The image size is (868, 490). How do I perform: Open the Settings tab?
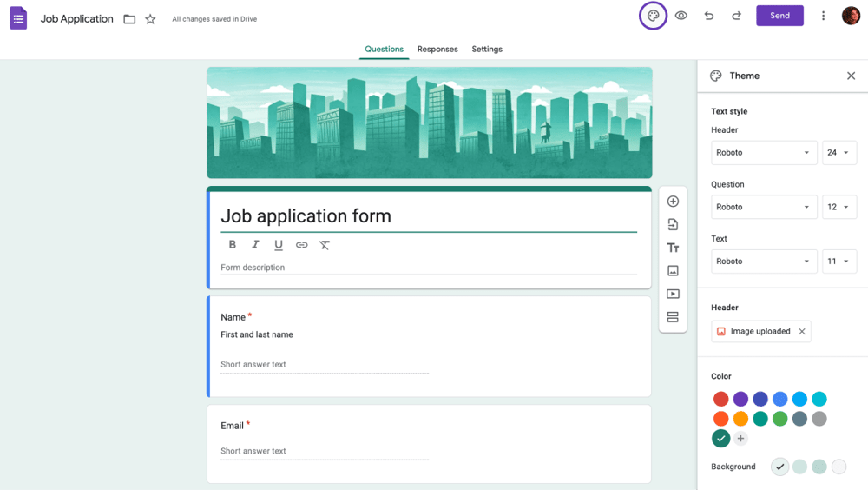click(x=487, y=50)
